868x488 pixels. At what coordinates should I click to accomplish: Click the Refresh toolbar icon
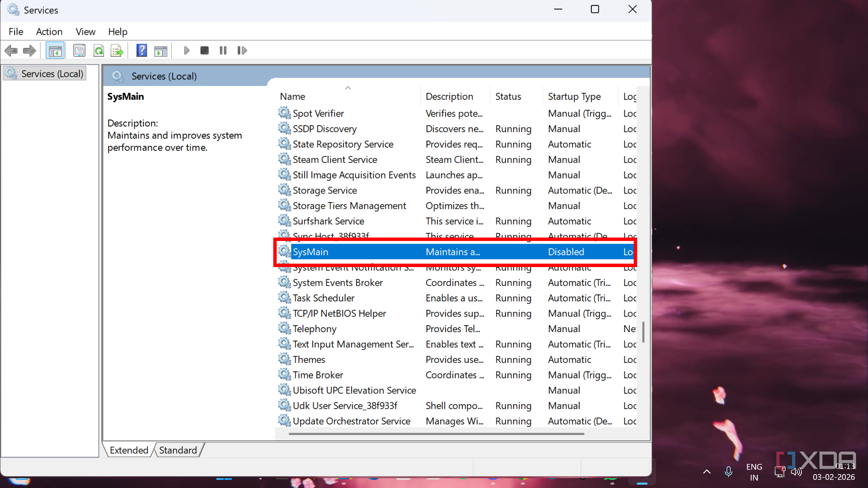[99, 51]
